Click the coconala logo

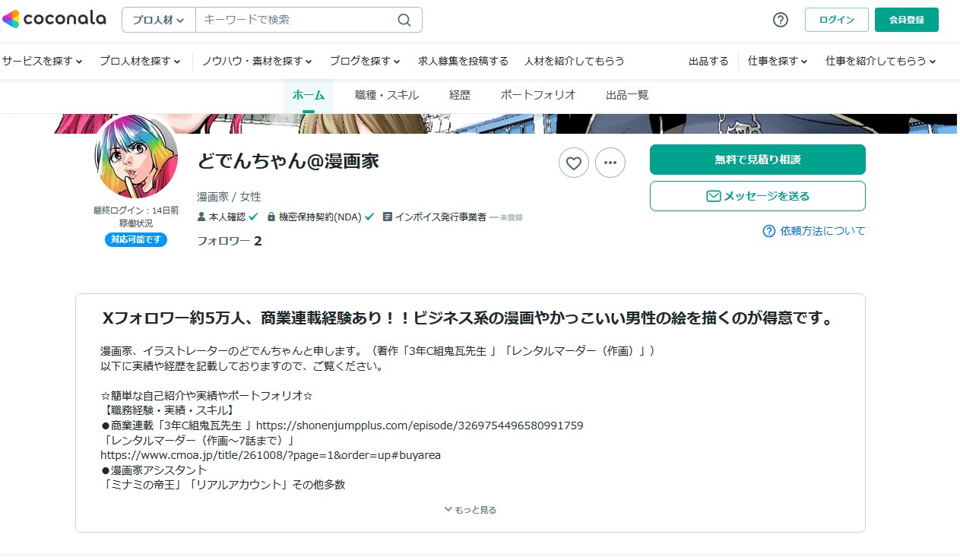(x=54, y=20)
